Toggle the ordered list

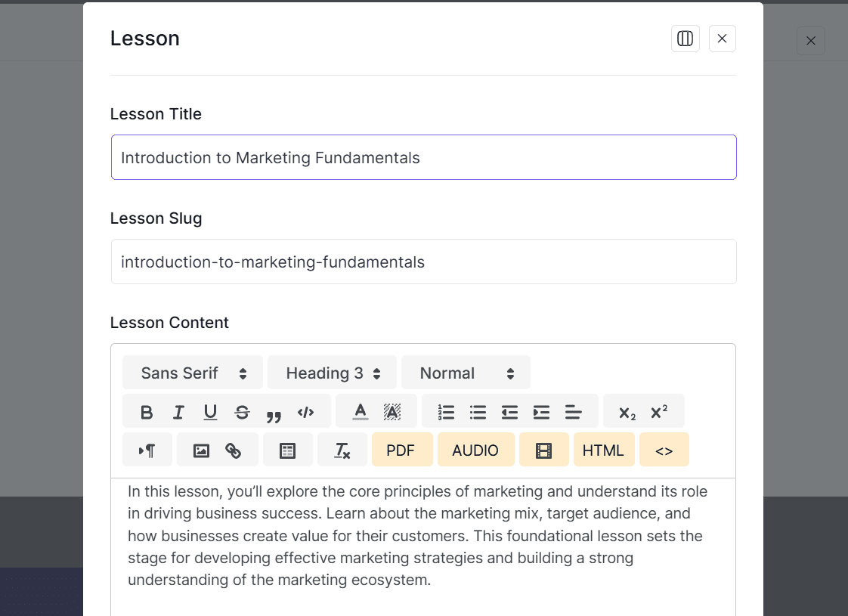[x=445, y=411]
